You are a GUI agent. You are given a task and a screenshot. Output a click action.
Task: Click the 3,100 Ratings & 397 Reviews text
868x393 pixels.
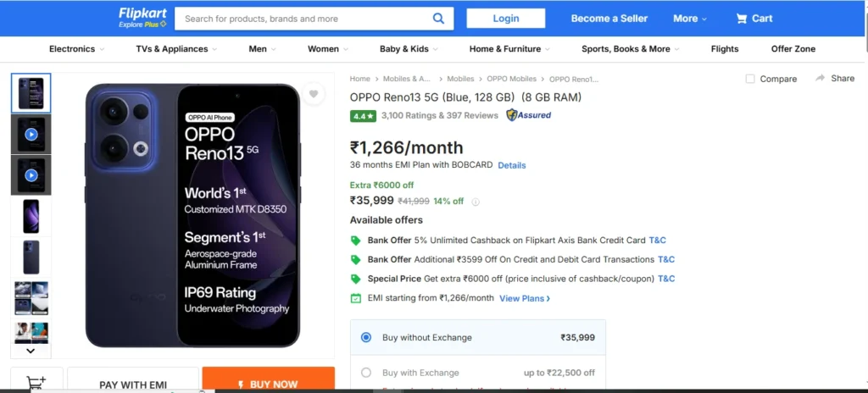(x=440, y=116)
